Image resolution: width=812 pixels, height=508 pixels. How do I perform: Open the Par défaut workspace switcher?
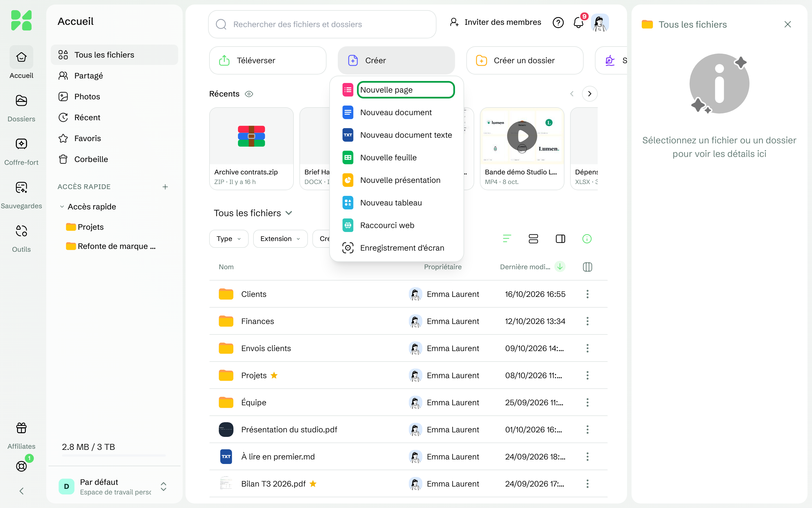click(x=114, y=487)
